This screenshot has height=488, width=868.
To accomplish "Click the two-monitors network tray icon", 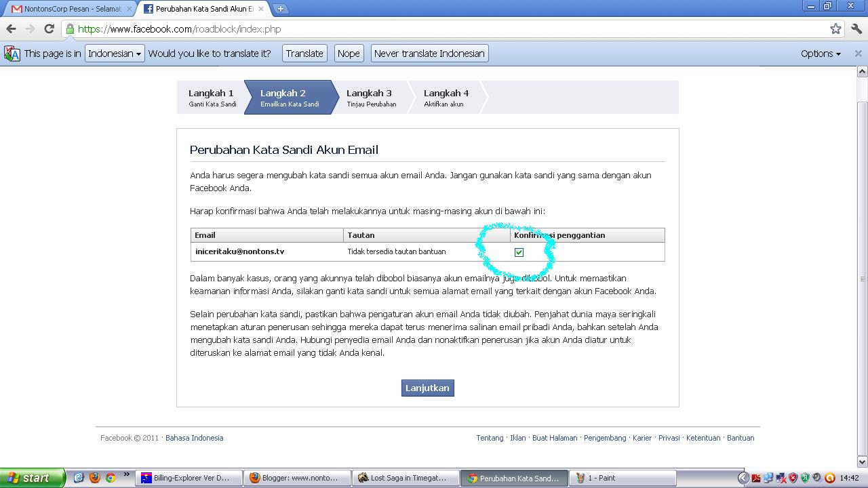I will [x=768, y=478].
